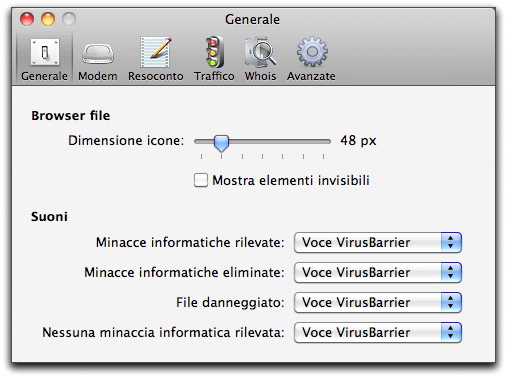This screenshot has width=507, height=378.
Task: Open the Modem preferences pane icon
Action: [98, 53]
